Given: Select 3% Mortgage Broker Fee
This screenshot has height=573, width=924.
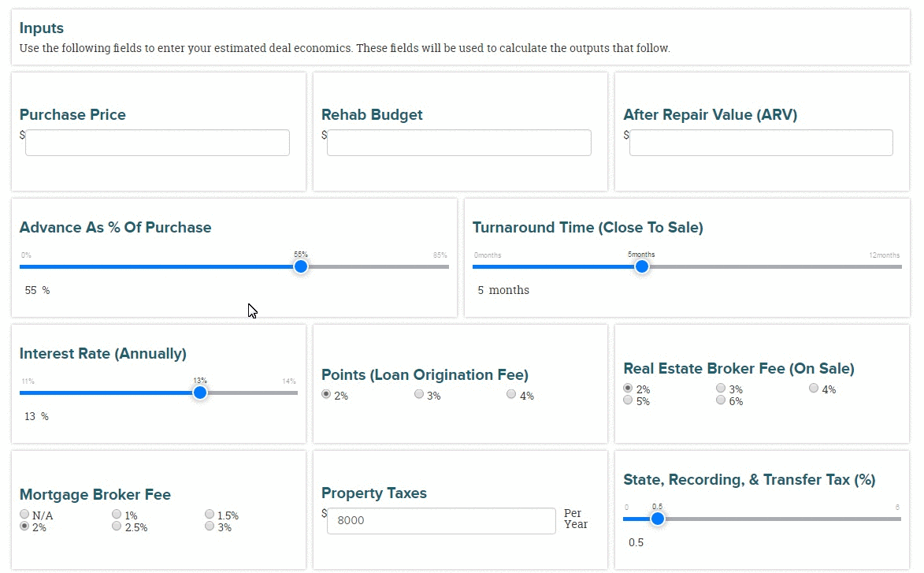Looking at the screenshot, I should tap(210, 526).
